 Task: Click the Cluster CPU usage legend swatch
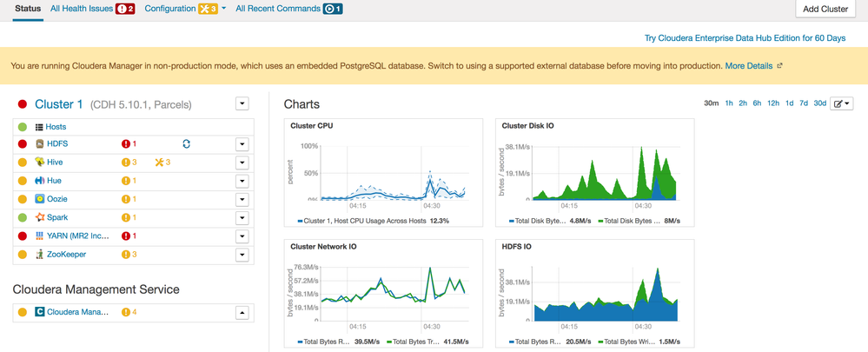click(300, 222)
